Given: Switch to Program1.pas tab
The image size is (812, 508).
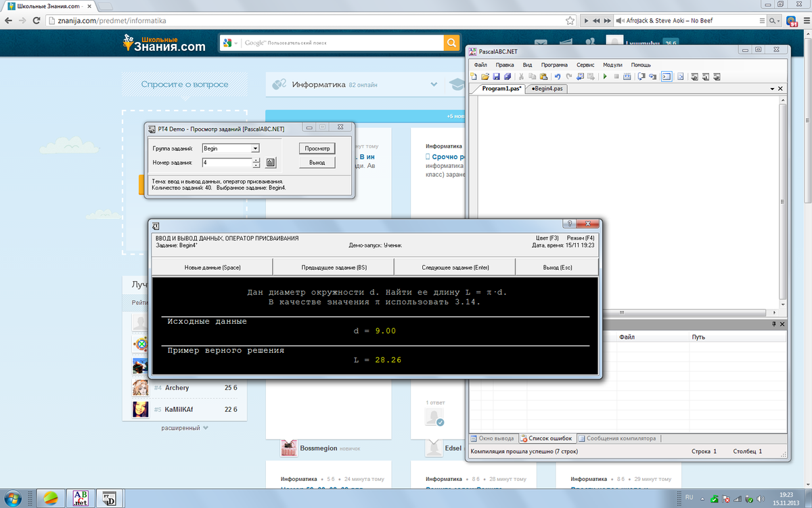Looking at the screenshot, I should pyautogui.click(x=501, y=89).
